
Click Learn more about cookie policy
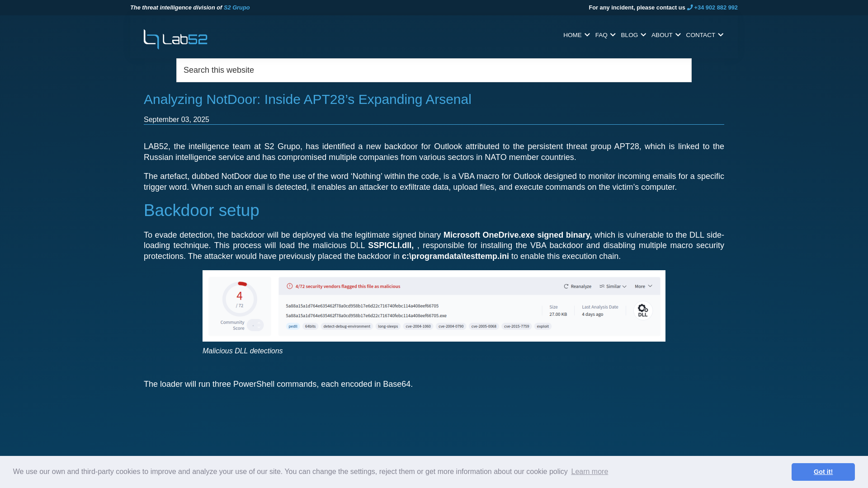click(x=590, y=471)
